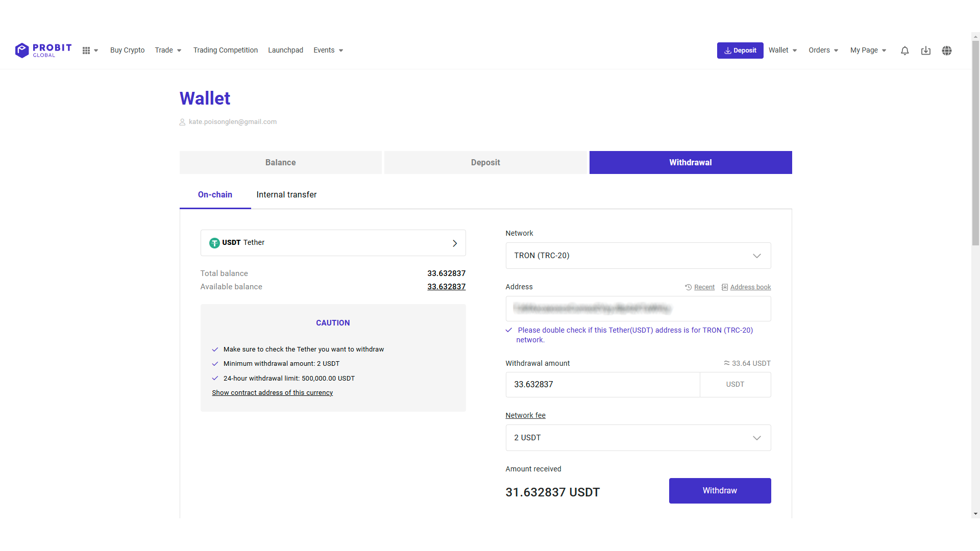Click the Address book icon
This screenshot has width=980, height=551.
tap(724, 287)
